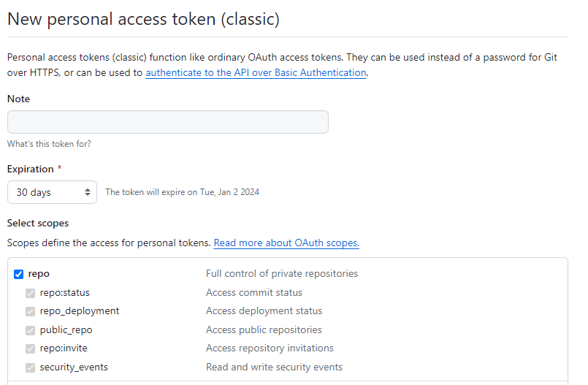This screenshot has height=385, width=588.
Task: Click the repo:invite scope label
Action: coord(64,348)
